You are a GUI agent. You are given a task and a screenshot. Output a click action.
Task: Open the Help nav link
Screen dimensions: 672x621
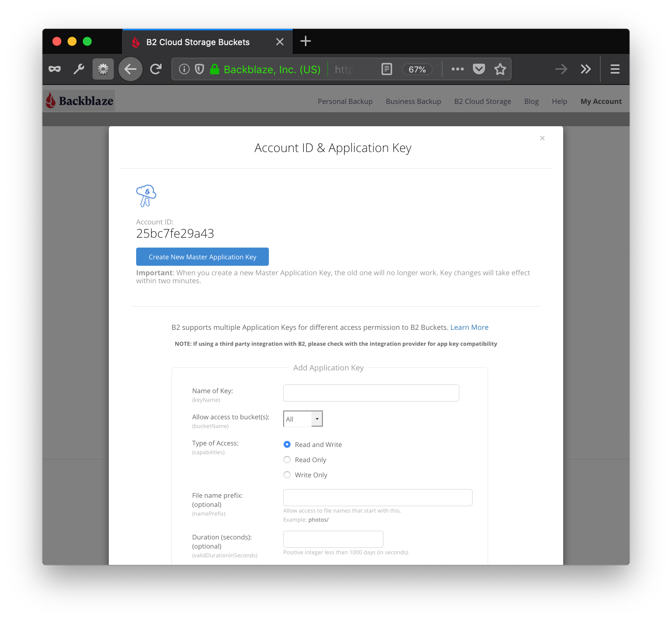(x=559, y=101)
